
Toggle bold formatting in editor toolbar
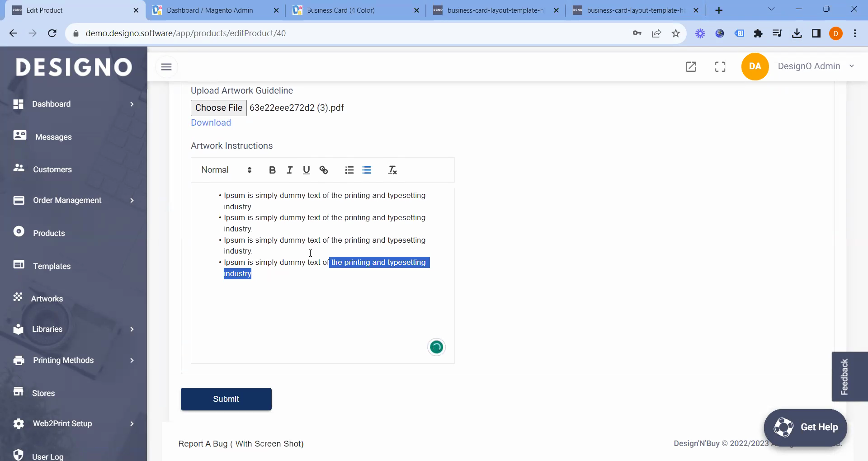tap(272, 170)
